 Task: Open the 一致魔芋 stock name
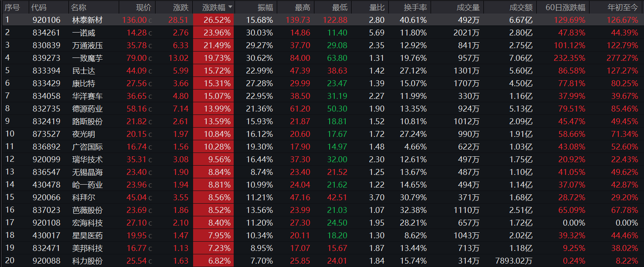[87, 58]
